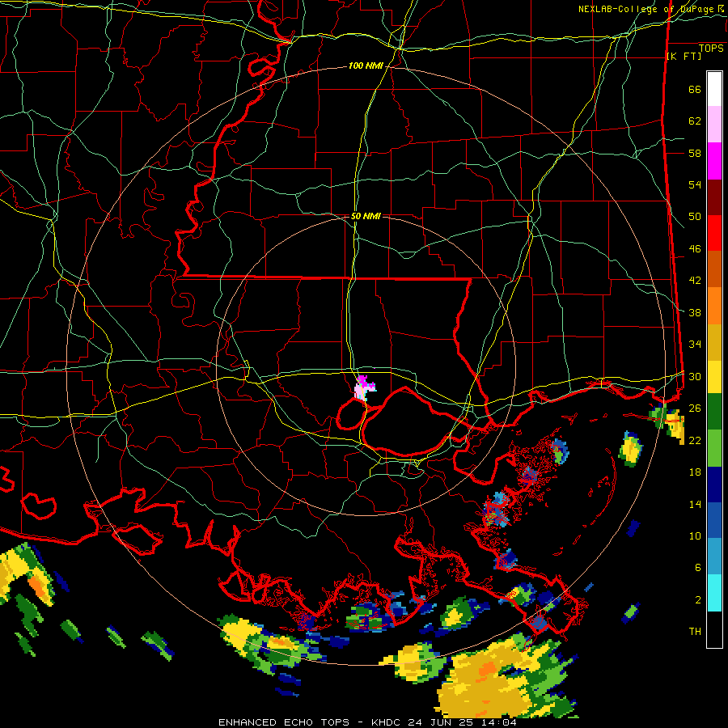
Task: Click the dark orange 42 kft legend swatch
Action: click(714, 269)
